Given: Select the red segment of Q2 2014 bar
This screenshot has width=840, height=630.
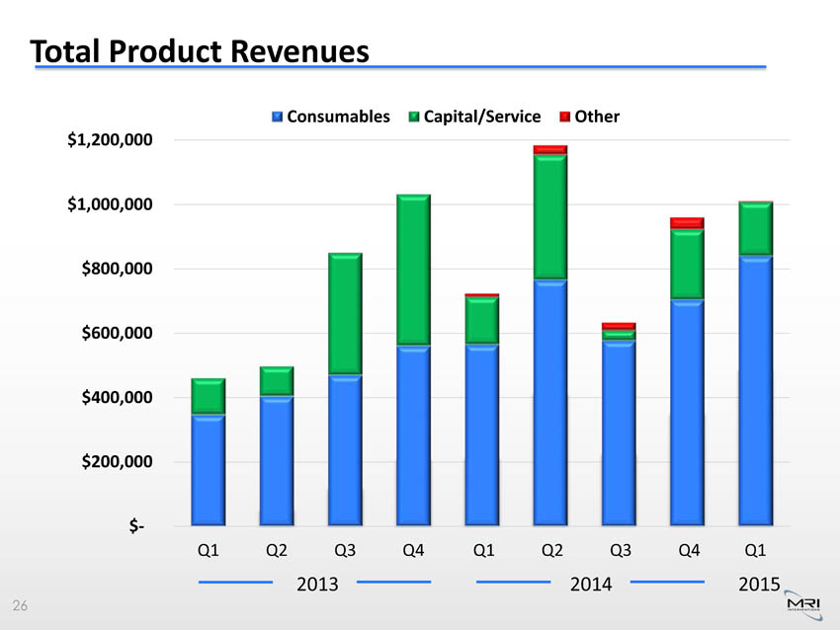Looking at the screenshot, I should click(549, 149).
